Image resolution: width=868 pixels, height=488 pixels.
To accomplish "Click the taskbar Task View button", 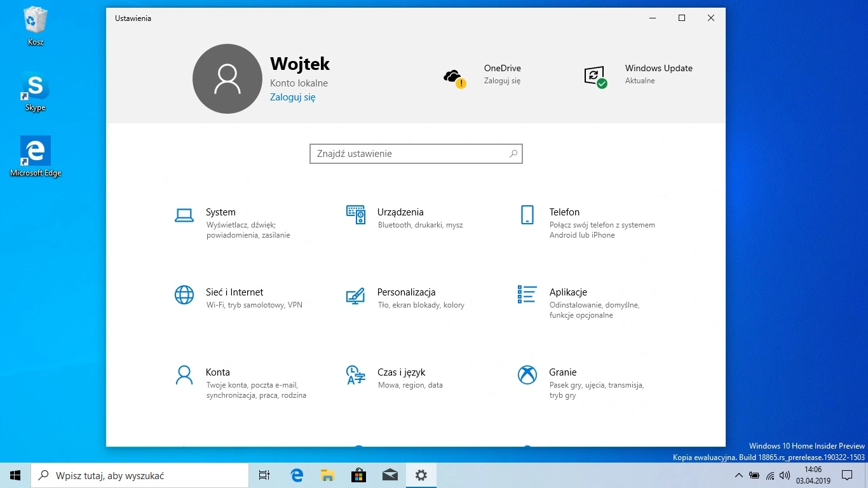I will coord(264,475).
